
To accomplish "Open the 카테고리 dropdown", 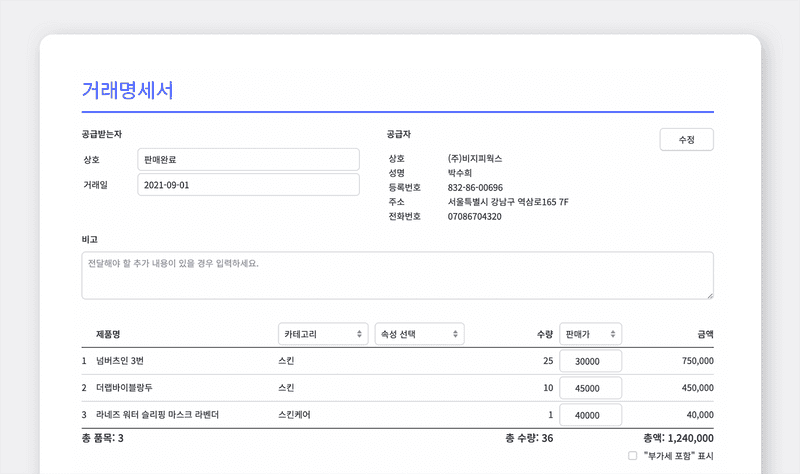I will [x=322, y=333].
